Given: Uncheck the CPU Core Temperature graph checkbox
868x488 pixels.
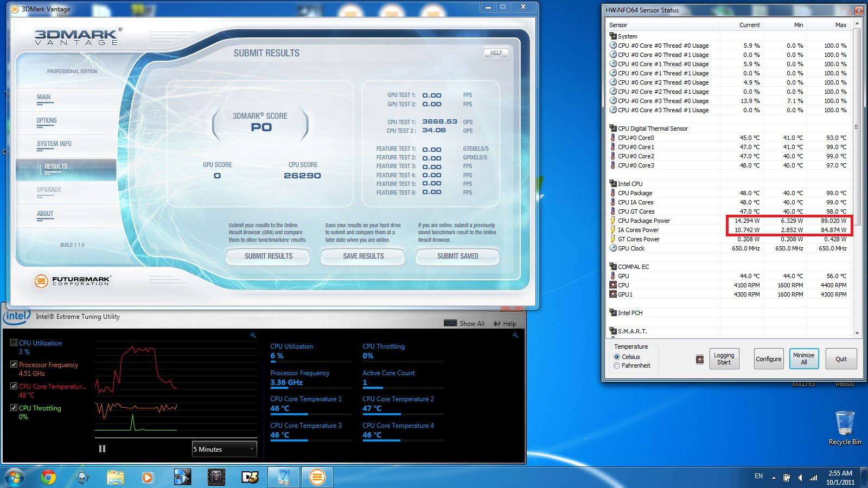Looking at the screenshot, I should click(x=14, y=386).
